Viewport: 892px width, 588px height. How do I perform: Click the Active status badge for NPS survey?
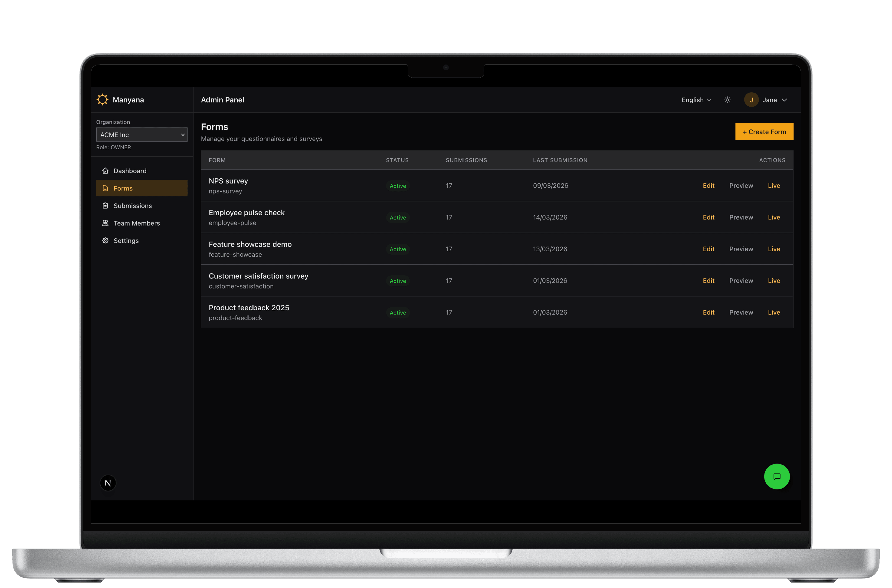pos(397,186)
